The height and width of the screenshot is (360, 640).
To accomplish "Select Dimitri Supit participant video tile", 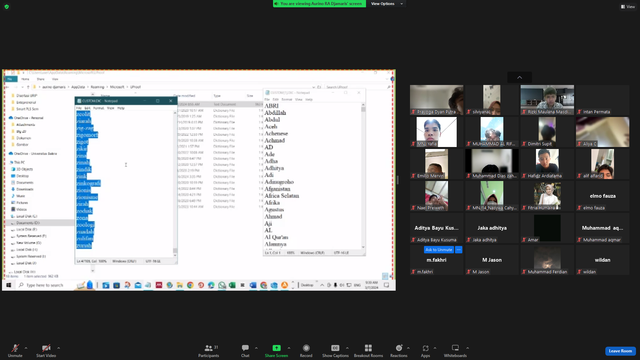I will click(x=547, y=132).
